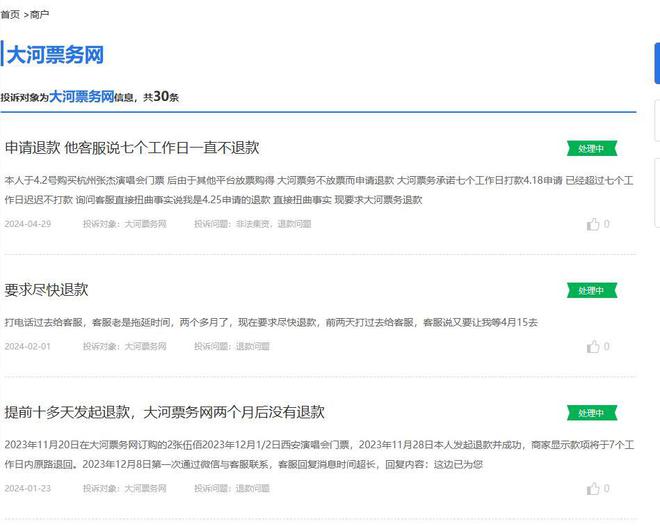Click 投诉对象 大河票务网 on 2024-04-29 complaint

(125, 224)
